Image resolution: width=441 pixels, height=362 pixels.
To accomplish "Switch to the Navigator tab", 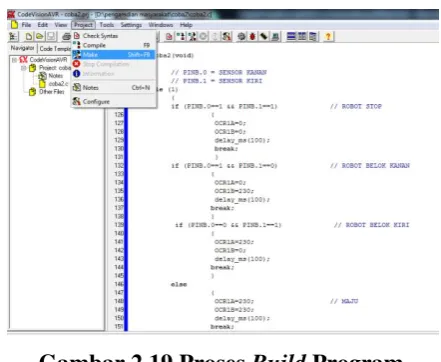I will click(x=22, y=48).
